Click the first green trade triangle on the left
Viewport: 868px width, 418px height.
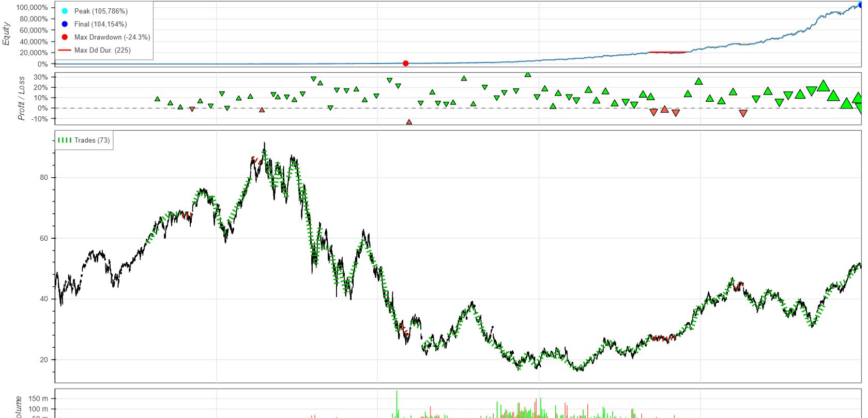[158, 99]
